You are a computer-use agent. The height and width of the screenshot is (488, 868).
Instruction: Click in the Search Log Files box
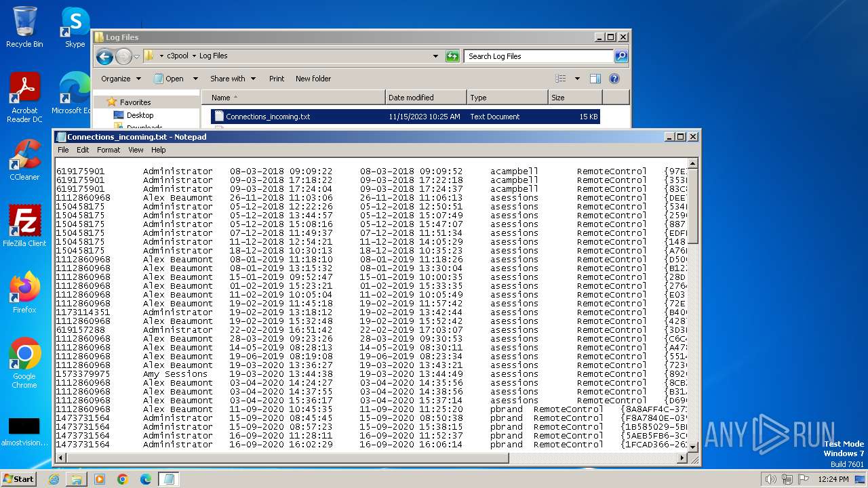pyautogui.click(x=539, y=56)
